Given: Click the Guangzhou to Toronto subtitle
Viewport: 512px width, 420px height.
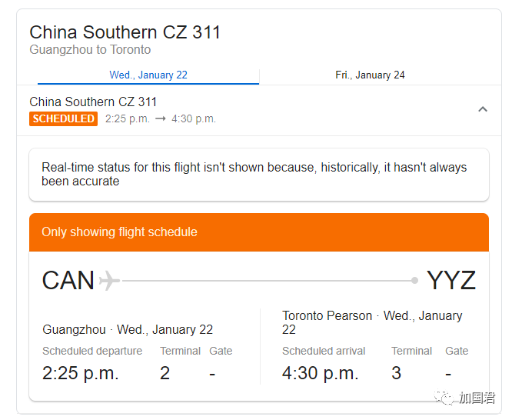Looking at the screenshot, I should click(x=90, y=50).
